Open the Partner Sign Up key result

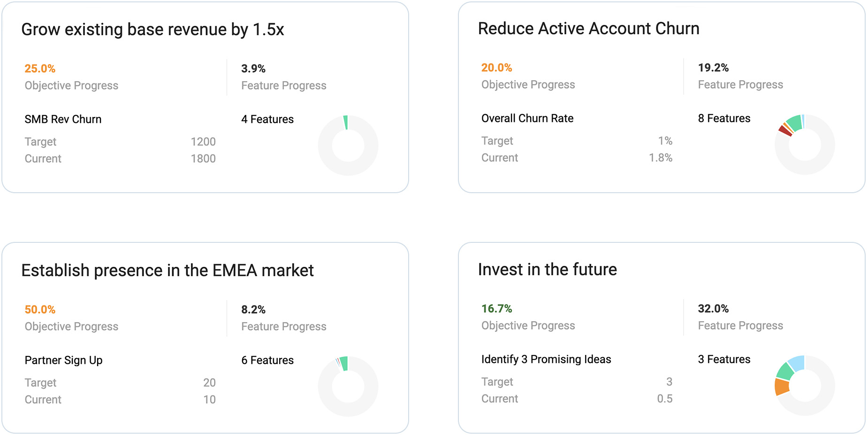tap(63, 360)
